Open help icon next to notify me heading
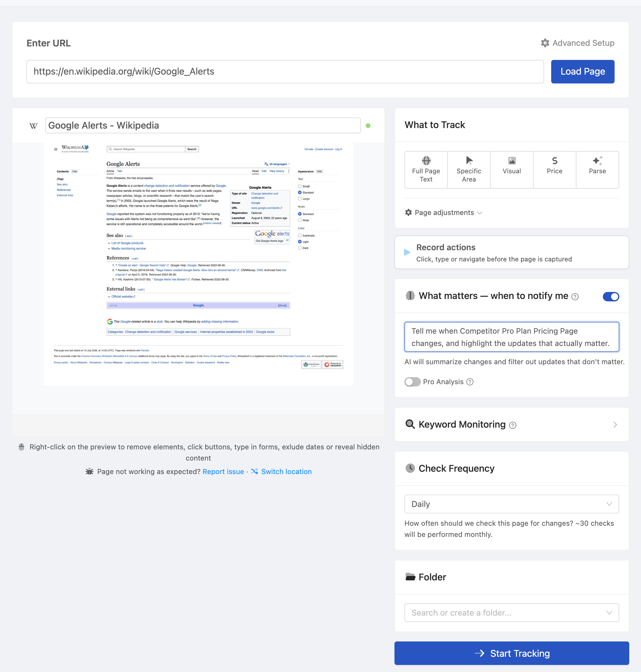 coord(575,297)
